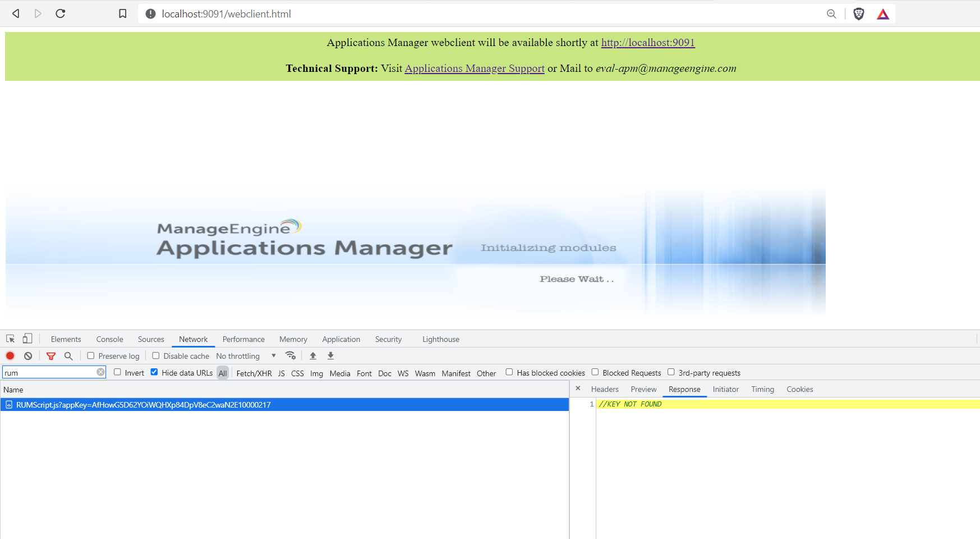The width and height of the screenshot is (980, 539).
Task: Clear the network log icon
Action: 28,356
